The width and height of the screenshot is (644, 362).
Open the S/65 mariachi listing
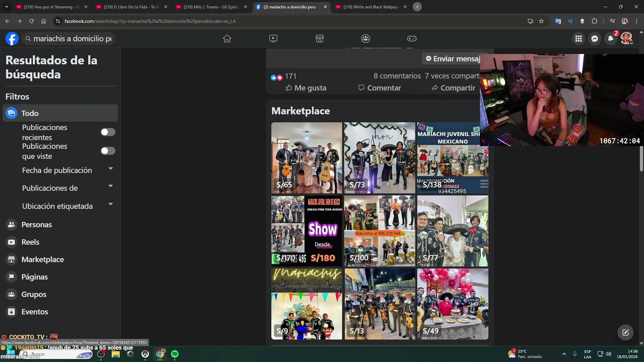pos(306,158)
